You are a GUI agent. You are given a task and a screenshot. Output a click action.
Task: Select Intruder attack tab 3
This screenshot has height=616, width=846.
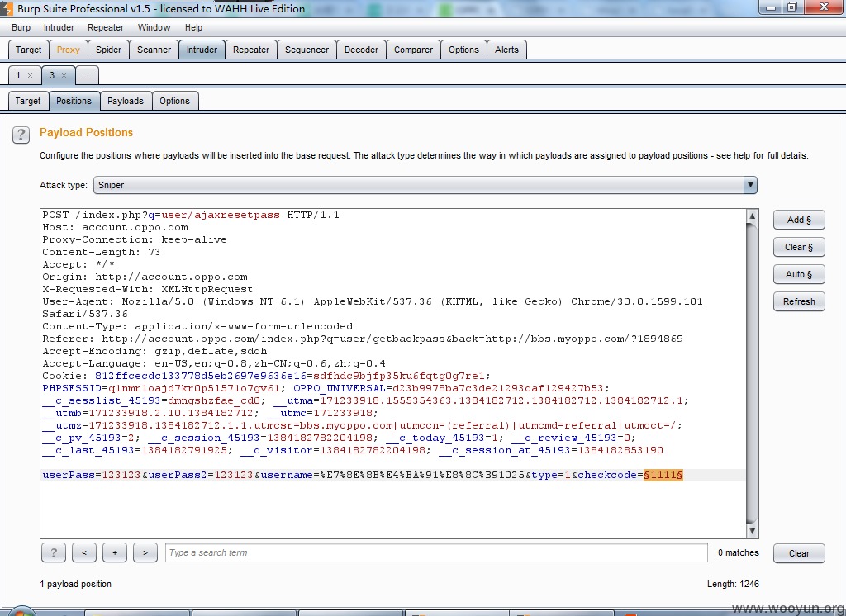pyautogui.click(x=52, y=75)
